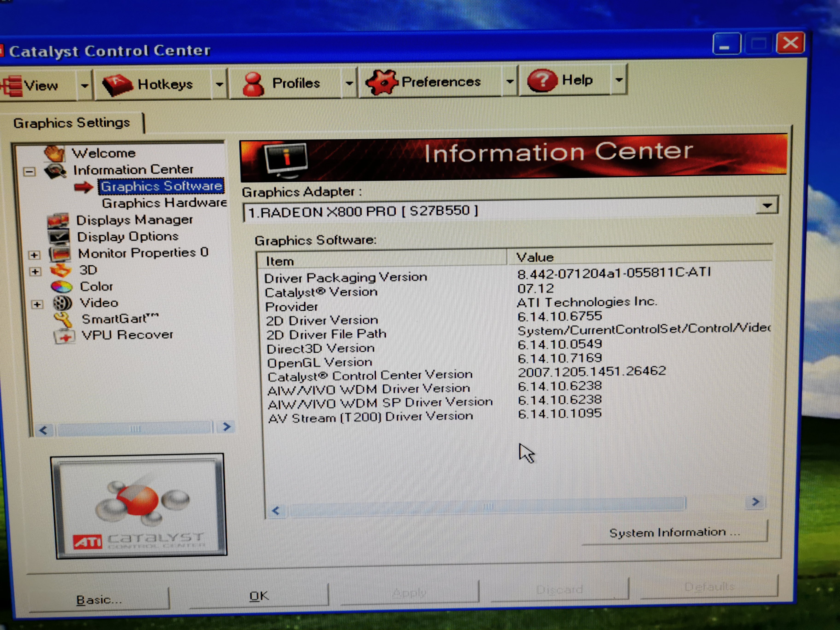Click the View toolbar icon
The height and width of the screenshot is (630, 840).
coord(11,86)
